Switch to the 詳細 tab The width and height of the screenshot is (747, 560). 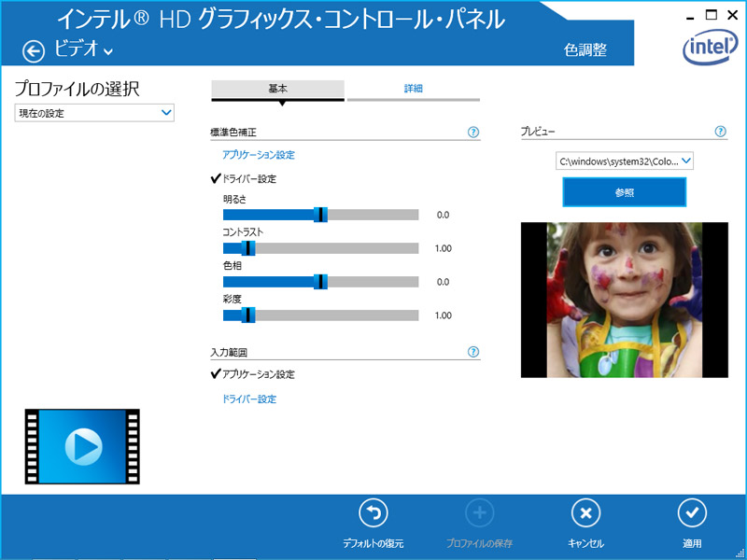click(413, 89)
